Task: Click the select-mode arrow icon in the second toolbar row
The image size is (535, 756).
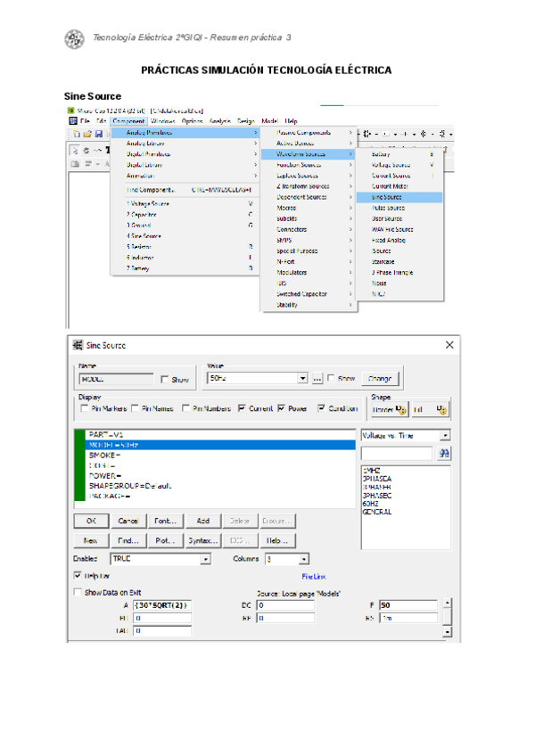Action: (x=75, y=151)
